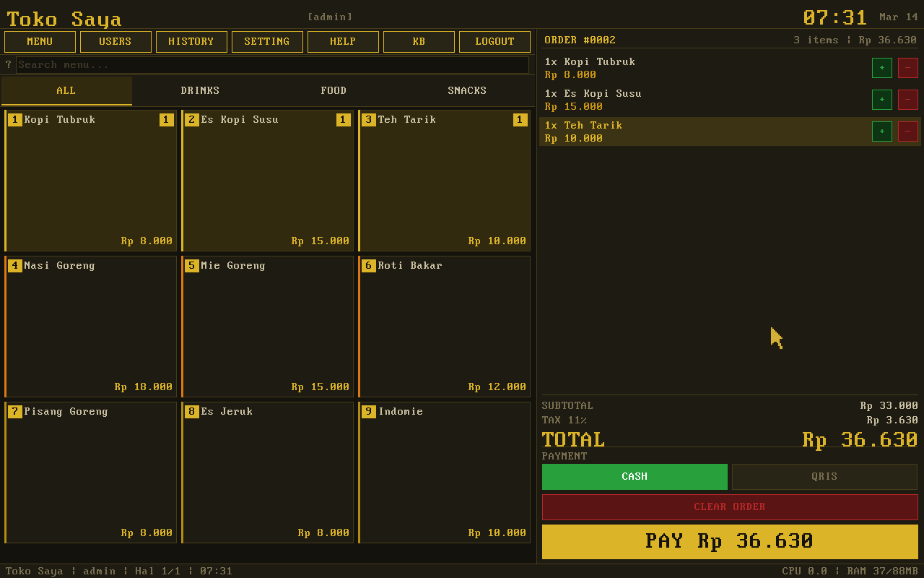Image resolution: width=924 pixels, height=578 pixels.
Task: Switch to the SNACKS tab
Action: pos(467,90)
